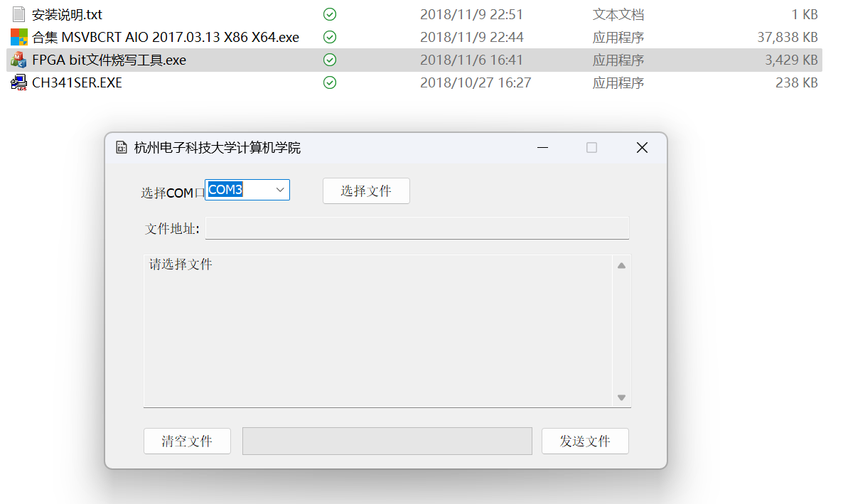This screenshot has height=504, width=843.
Task: Click the scroll up arrow in log area
Action: [621, 266]
